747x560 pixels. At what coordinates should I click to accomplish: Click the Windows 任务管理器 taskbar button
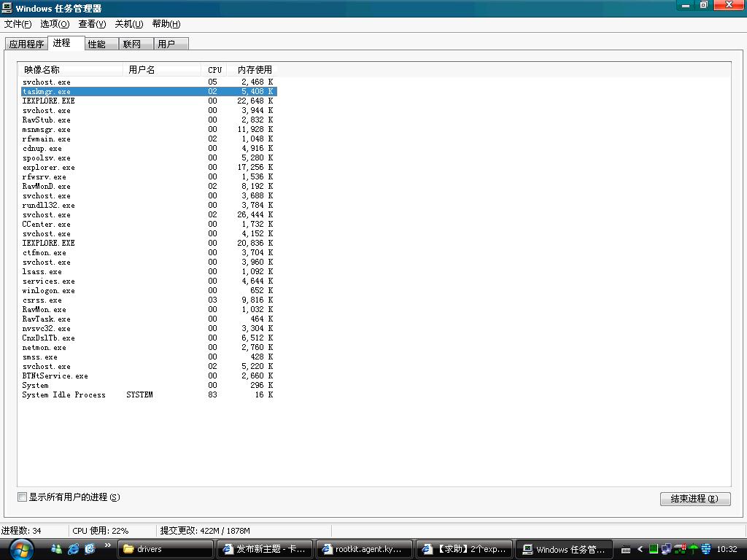tap(564, 549)
